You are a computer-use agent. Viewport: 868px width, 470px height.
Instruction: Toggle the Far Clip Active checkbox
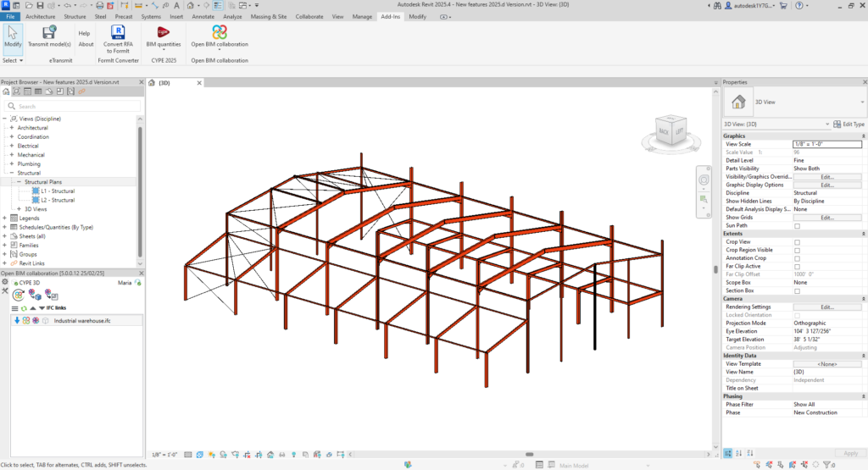click(x=797, y=267)
